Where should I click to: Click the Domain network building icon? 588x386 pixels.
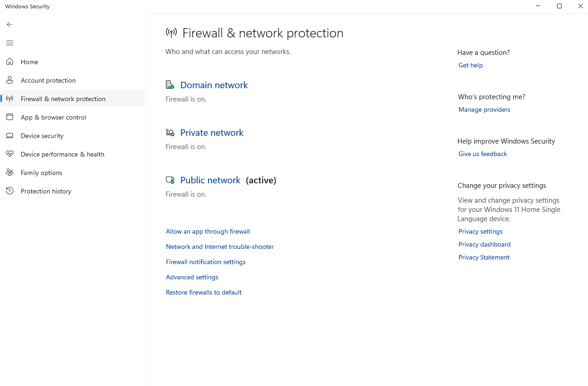170,84
